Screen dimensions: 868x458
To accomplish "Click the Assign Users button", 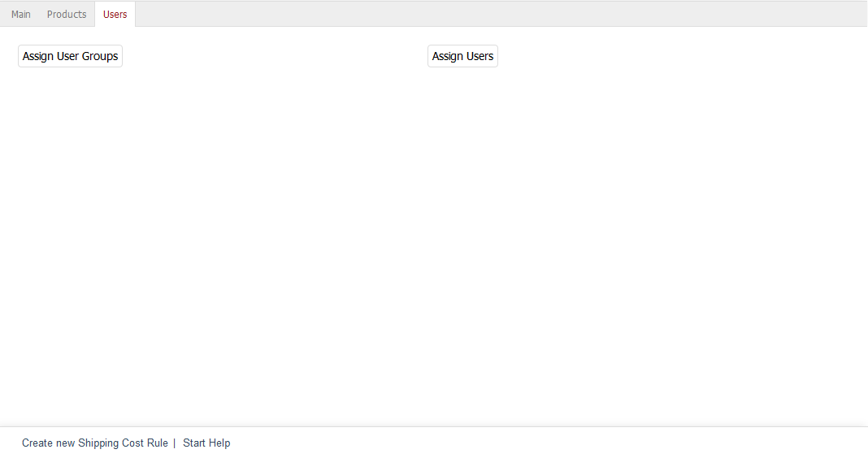I will point(462,56).
